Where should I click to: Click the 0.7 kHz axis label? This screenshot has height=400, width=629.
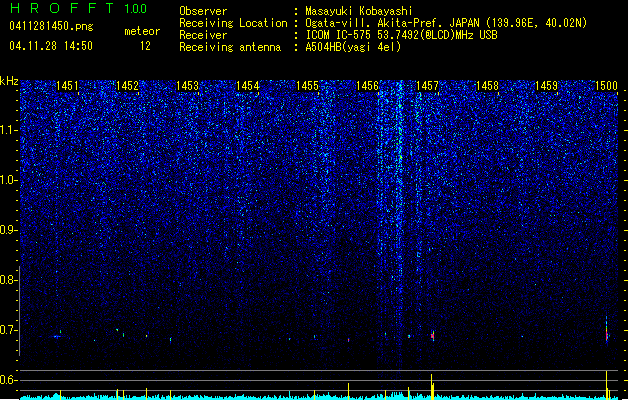click(x=8, y=330)
